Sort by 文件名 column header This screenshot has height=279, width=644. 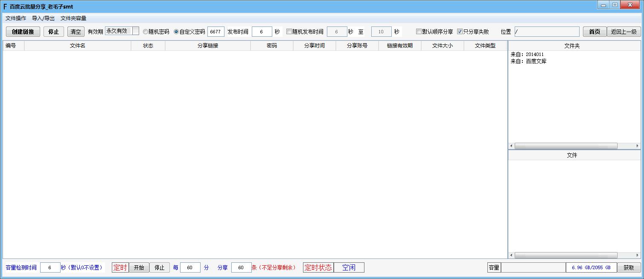pos(78,46)
